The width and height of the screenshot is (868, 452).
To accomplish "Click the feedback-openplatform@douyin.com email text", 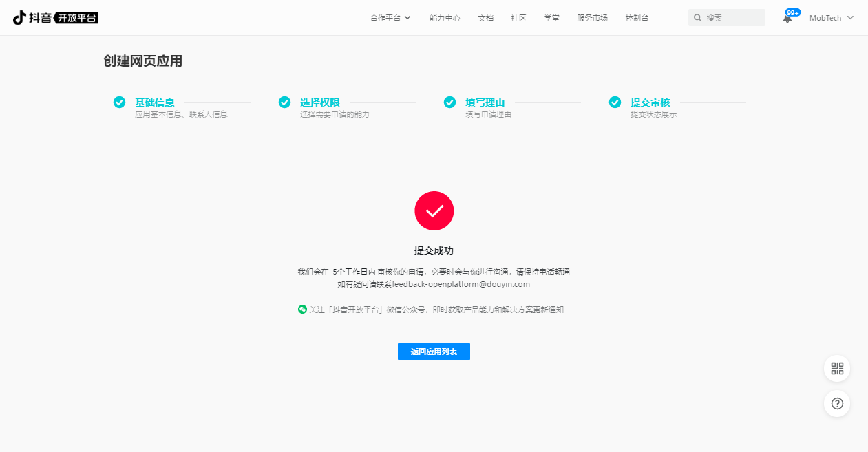I will click(x=461, y=284).
